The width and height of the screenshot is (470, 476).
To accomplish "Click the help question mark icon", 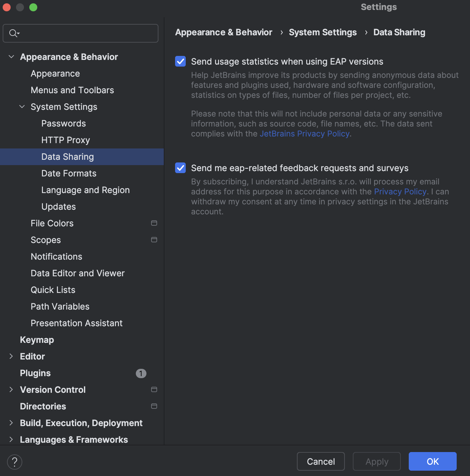I will click(x=14, y=462).
